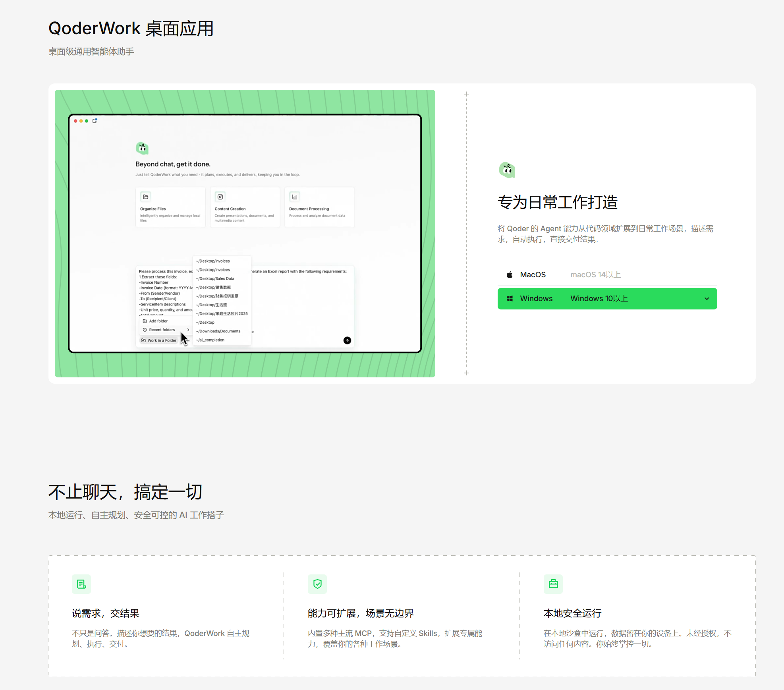Screen dimensions: 784x690
Task: Click the Apple logo in the MacOS row
Action: (510, 275)
